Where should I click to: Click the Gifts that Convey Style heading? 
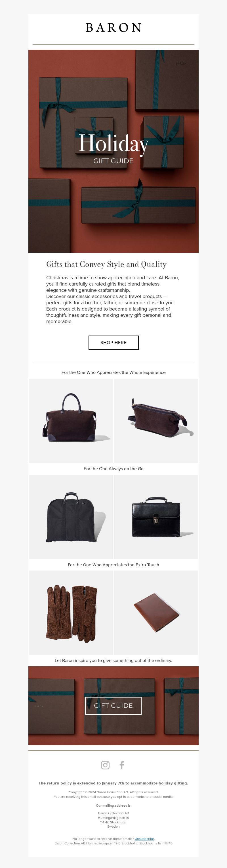point(106,264)
